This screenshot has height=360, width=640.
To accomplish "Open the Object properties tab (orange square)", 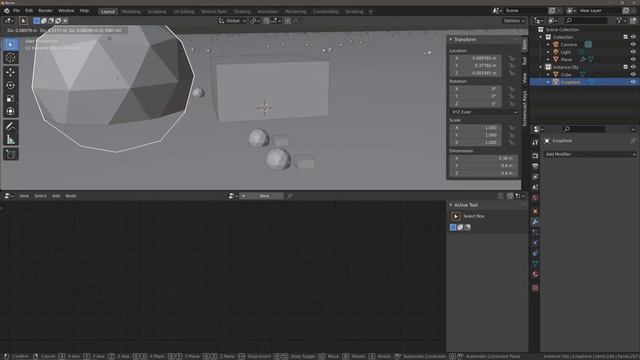I will (535, 211).
